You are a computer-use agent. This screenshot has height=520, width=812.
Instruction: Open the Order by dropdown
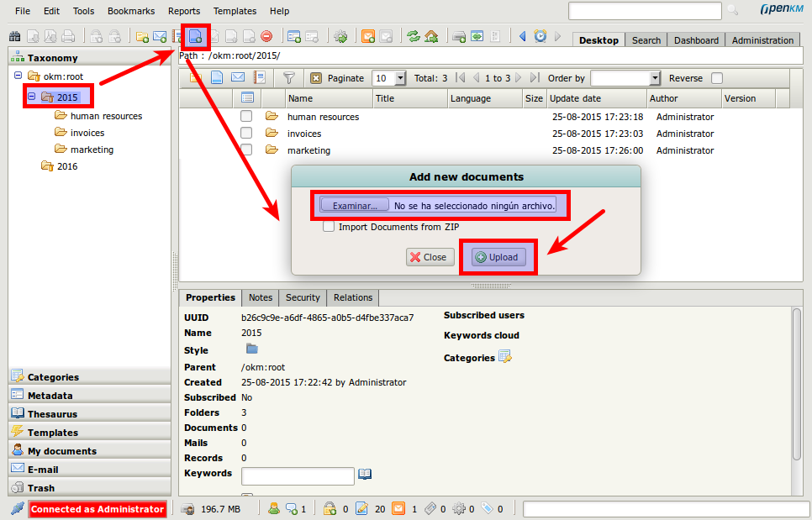point(655,78)
